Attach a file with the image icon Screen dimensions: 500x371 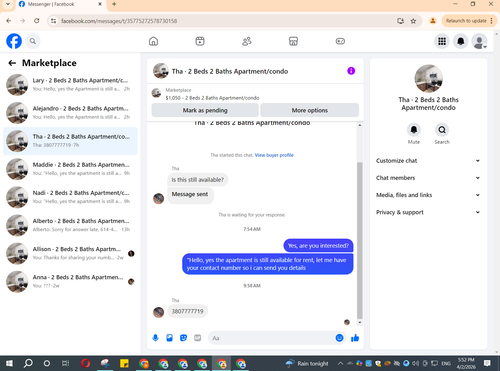click(170, 338)
